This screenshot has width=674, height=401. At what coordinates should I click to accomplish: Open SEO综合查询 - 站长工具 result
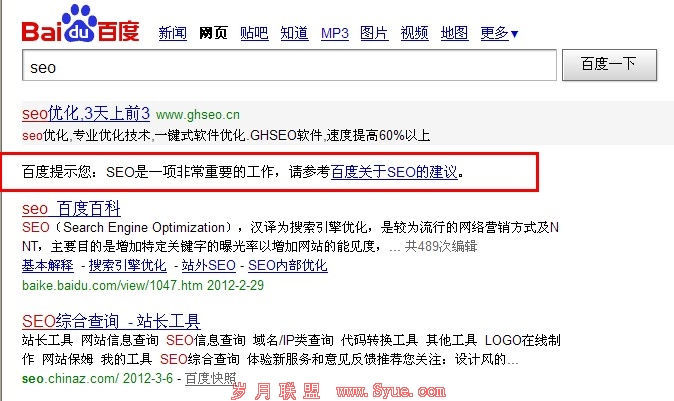pyautogui.click(x=111, y=322)
